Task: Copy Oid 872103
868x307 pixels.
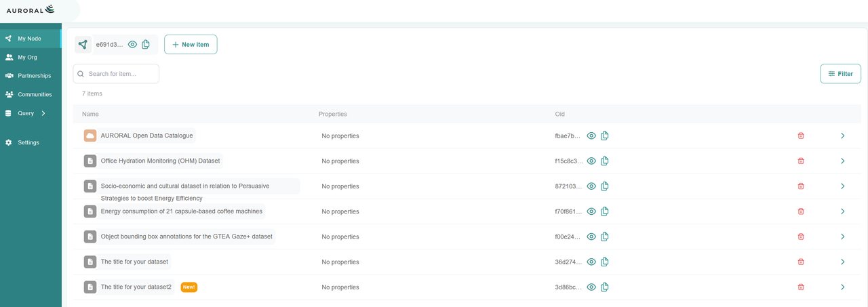Action: pos(604,186)
